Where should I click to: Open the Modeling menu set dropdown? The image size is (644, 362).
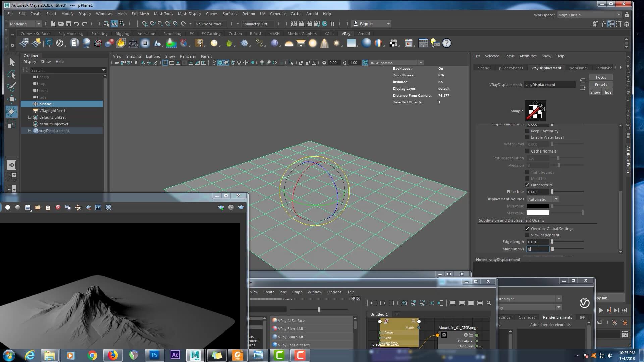point(25,24)
